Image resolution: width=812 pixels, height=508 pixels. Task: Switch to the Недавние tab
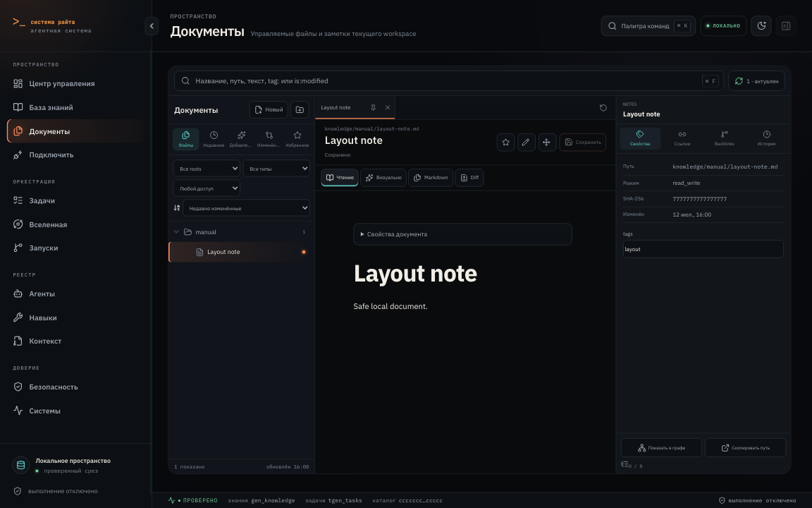click(214, 139)
